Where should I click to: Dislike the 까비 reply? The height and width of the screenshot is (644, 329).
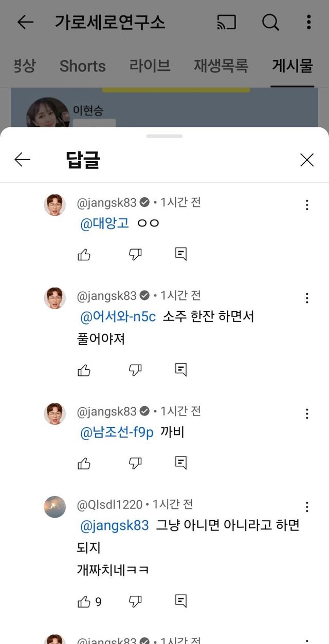click(x=135, y=463)
